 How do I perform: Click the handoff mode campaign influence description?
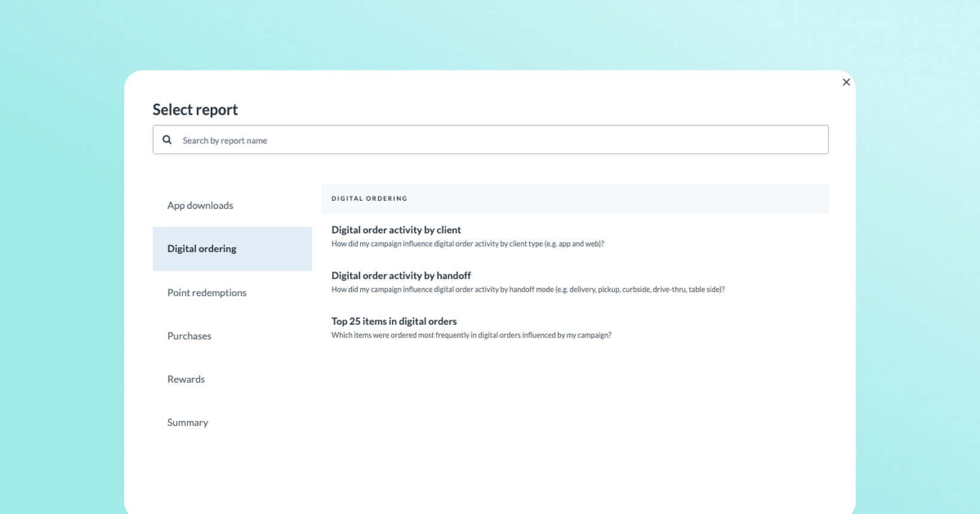click(x=528, y=290)
